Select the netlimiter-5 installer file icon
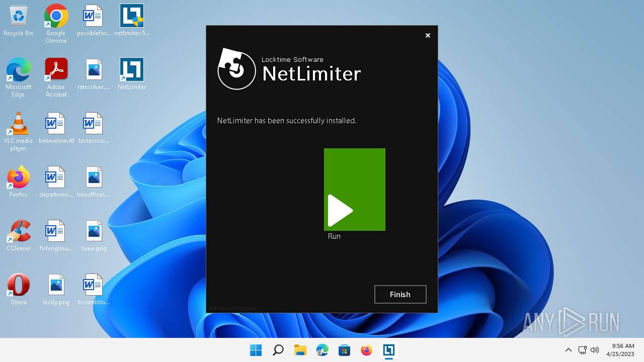This screenshot has height=362, width=644. coord(132,21)
